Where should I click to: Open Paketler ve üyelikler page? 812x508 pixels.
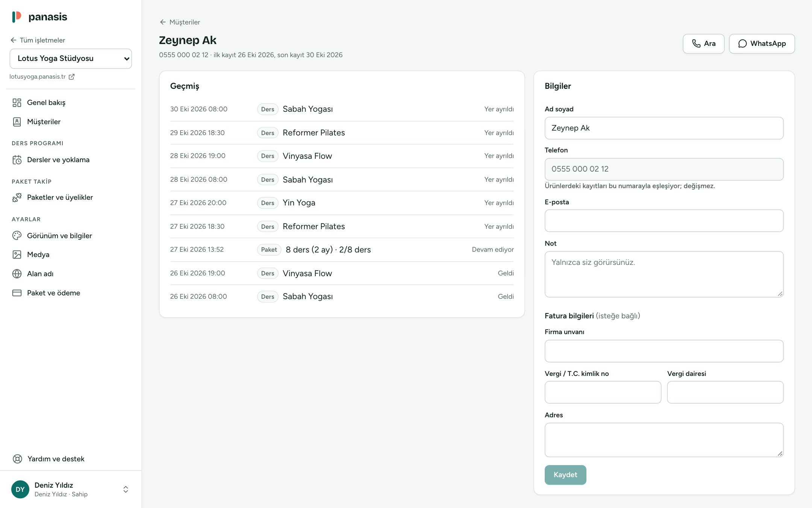click(x=71, y=198)
